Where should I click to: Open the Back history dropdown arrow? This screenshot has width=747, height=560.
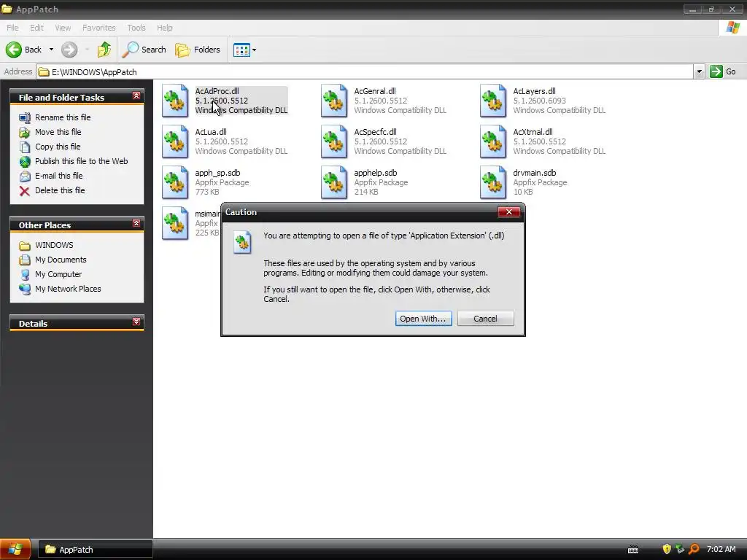(x=51, y=50)
